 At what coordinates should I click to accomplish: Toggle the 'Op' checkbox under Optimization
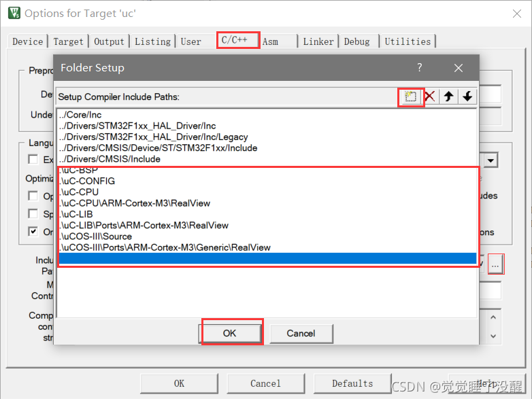(x=33, y=196)
